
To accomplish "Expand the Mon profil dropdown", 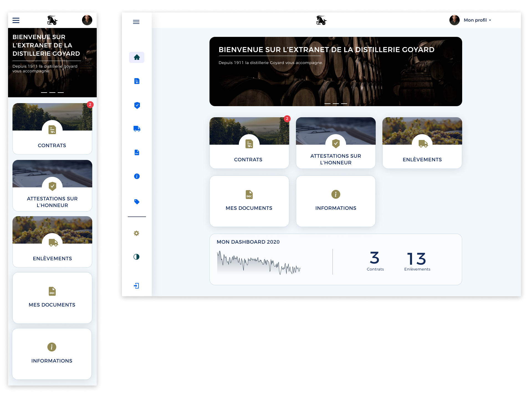I will (477, 20).
